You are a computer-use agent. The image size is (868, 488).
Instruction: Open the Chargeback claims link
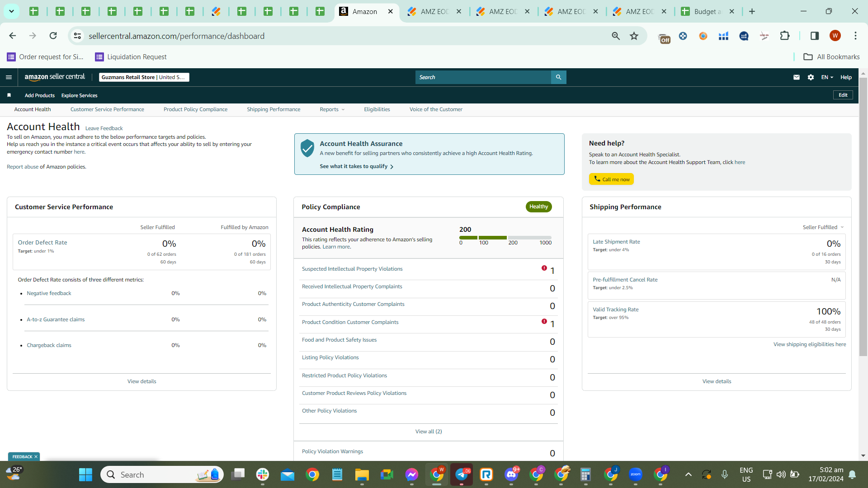[49, 345]
